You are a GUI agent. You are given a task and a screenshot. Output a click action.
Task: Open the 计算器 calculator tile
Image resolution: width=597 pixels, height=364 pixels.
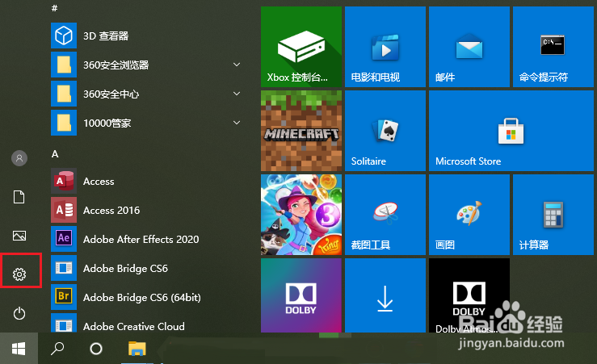click(553, 215)
